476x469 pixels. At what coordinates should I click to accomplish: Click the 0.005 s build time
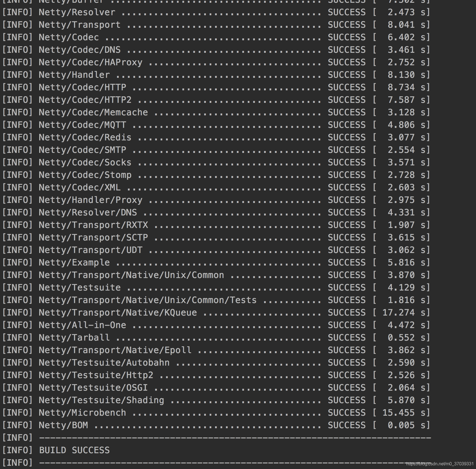pyautogui.click(x=407, y=425)
